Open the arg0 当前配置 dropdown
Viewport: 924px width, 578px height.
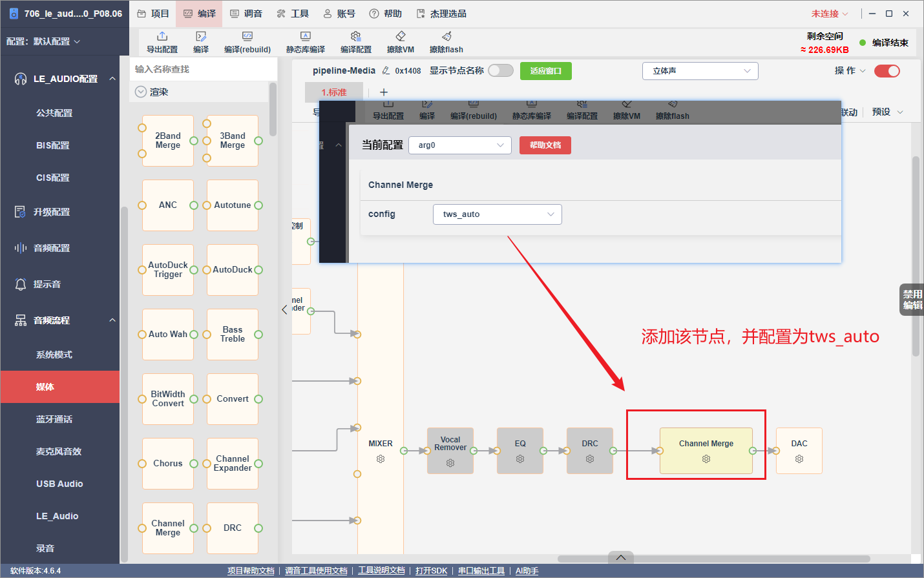[x=460, y=145]
